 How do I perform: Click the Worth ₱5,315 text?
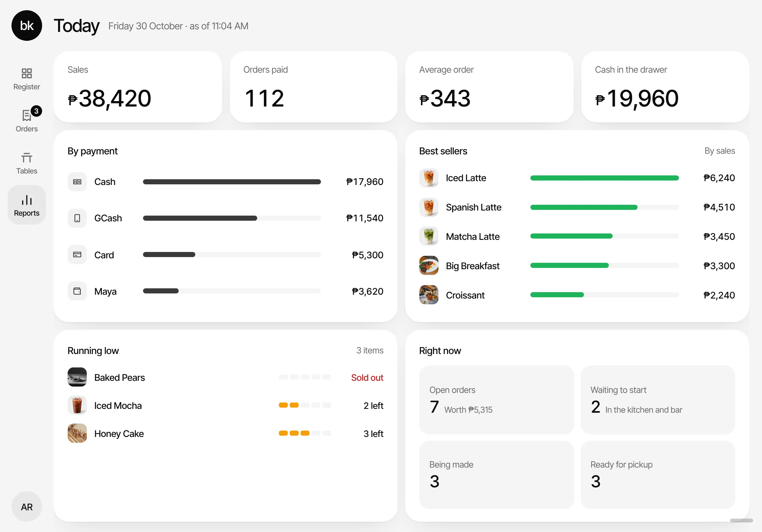click(x=468, y=410)
